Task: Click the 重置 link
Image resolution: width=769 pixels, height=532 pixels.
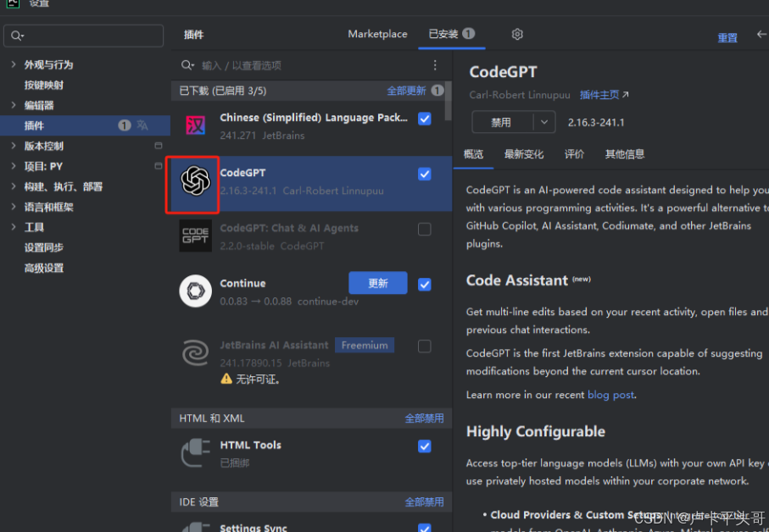Action: (x=727, y=38)
